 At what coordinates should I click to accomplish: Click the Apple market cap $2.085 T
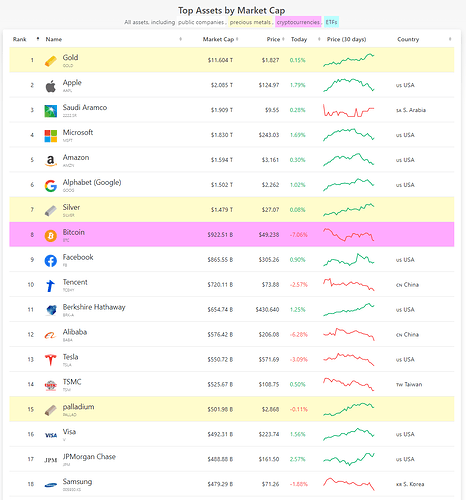(222, 85)
